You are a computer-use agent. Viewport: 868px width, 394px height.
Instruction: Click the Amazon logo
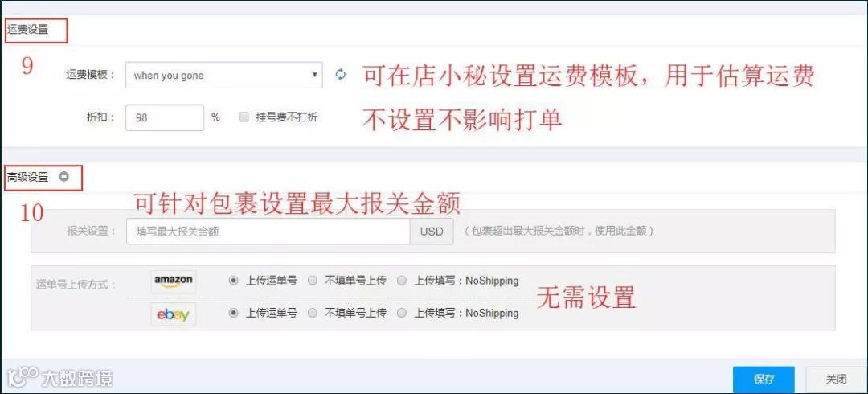(x=174, y=281)
